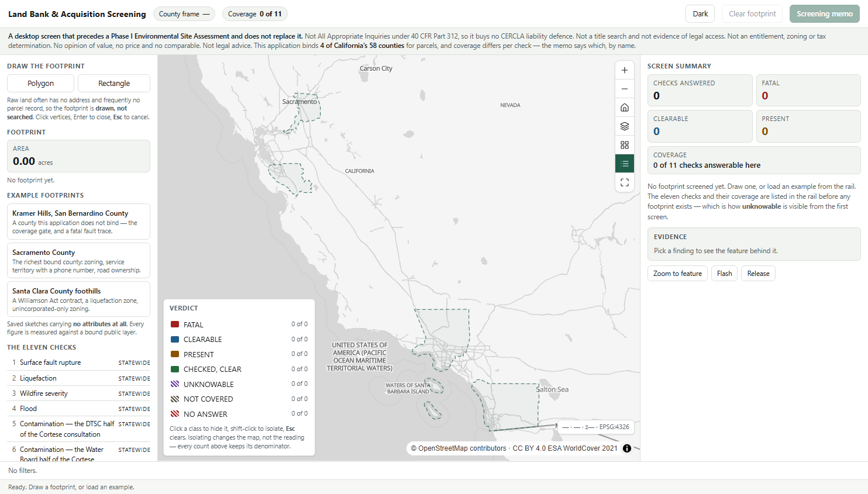
Task: Toggle the legend list icon on map
Action: (625, 164)
